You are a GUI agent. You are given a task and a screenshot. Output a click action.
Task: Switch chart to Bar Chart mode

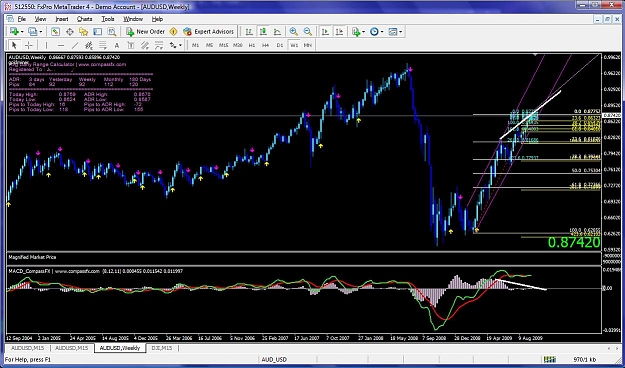pos(249,31)
